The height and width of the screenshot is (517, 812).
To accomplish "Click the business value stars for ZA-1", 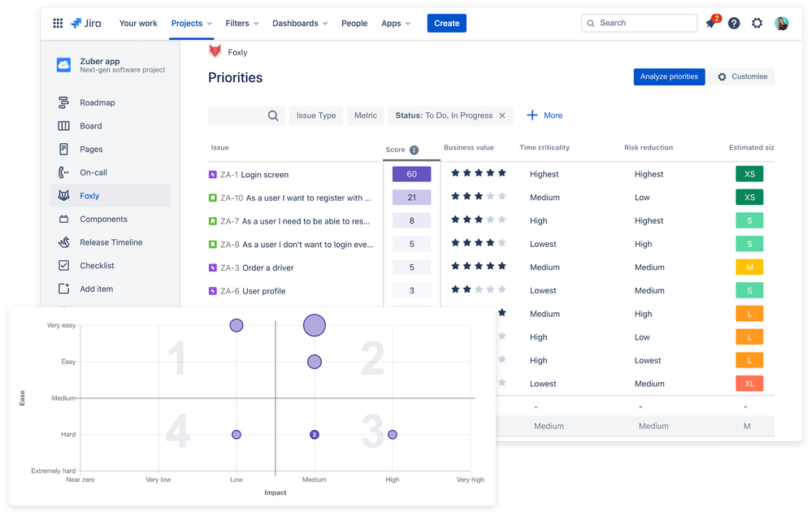I will pos(479,173).
